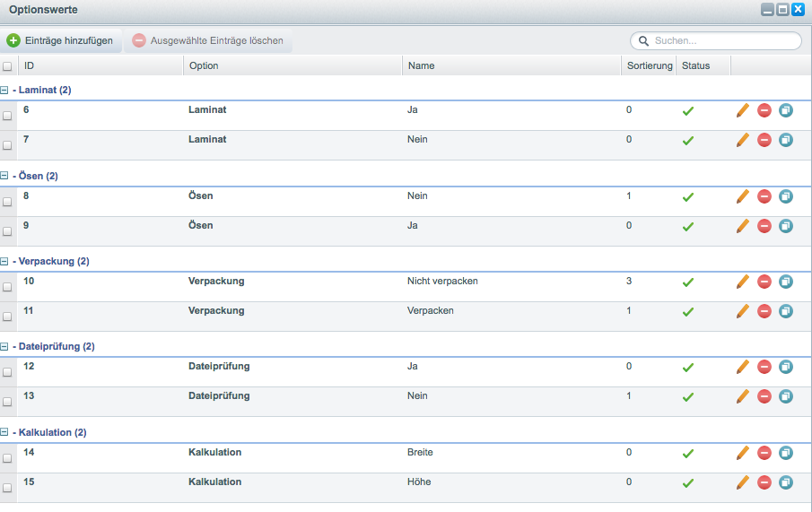Screen dimensions: 812x512
Task: Edit the Kalkulation Breite entry
Action: (x=742, y=453)
